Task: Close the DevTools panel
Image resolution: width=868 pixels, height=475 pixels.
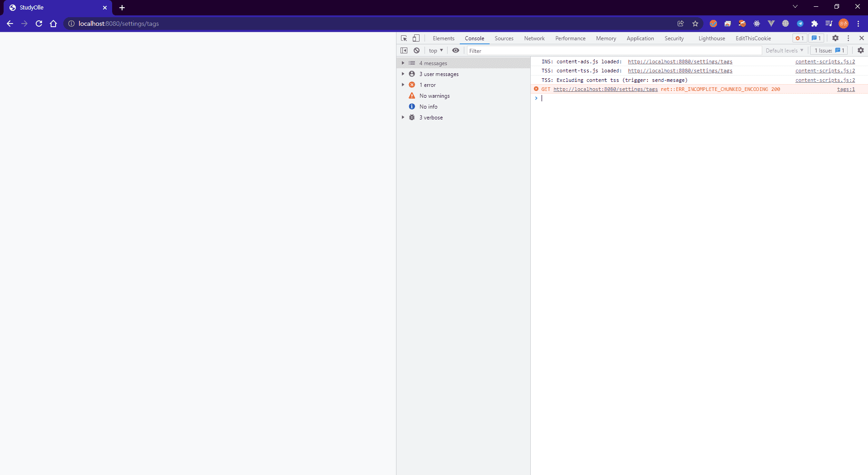Action: 862,38
